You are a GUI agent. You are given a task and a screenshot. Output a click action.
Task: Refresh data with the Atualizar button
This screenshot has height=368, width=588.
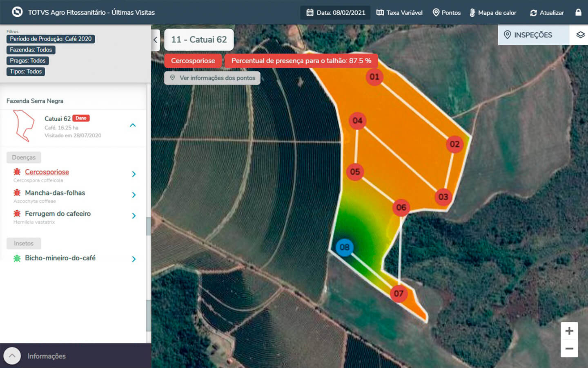click(x=547, y=13)
